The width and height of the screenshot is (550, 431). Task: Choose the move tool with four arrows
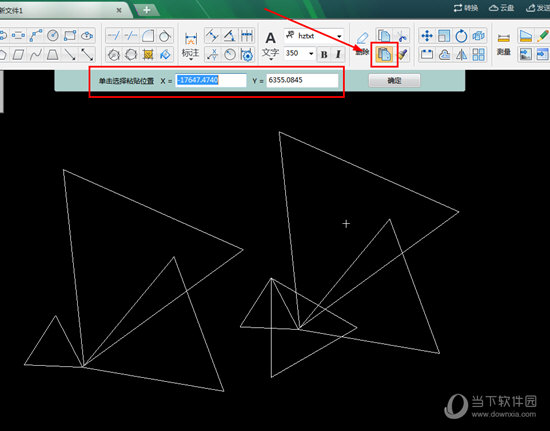[x=427, y=36]
